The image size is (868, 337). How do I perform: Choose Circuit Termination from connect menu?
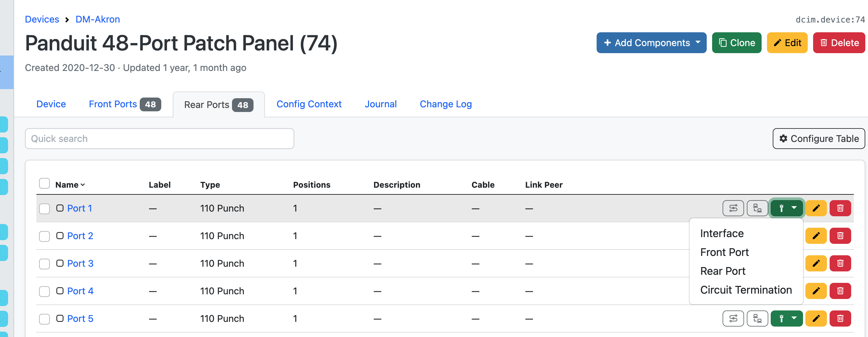[x=746, y=290]
